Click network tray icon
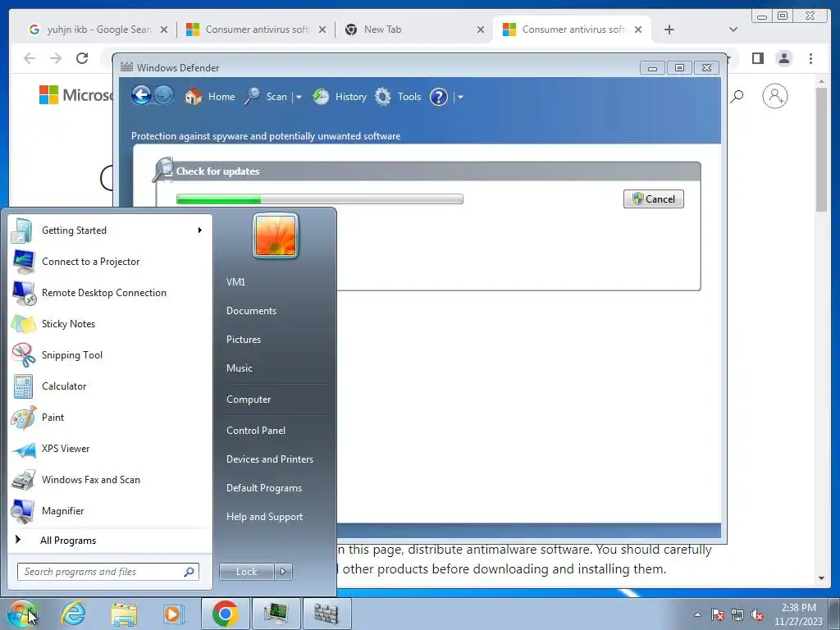Screen dimensions: 840x630 pyautogui.click(x=737, y=614)
